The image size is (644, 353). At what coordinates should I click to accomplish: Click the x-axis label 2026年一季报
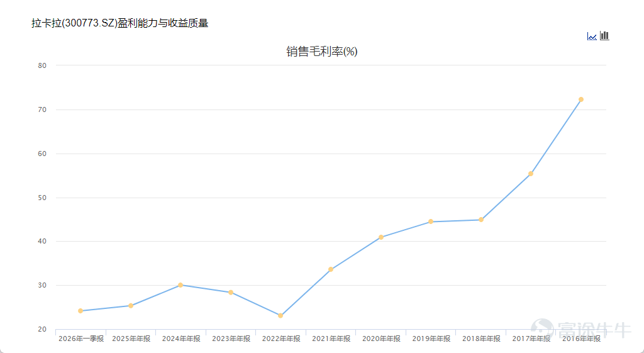point(81,339)
